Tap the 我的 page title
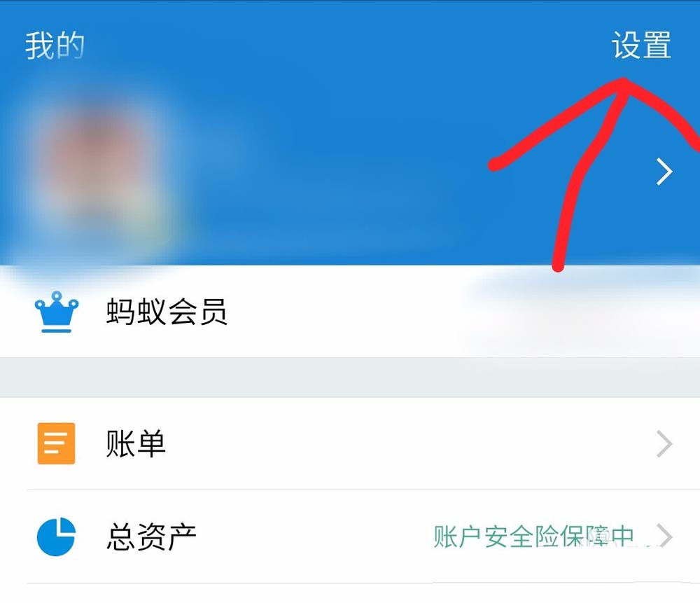700x603 pixels. coord(55,46)
